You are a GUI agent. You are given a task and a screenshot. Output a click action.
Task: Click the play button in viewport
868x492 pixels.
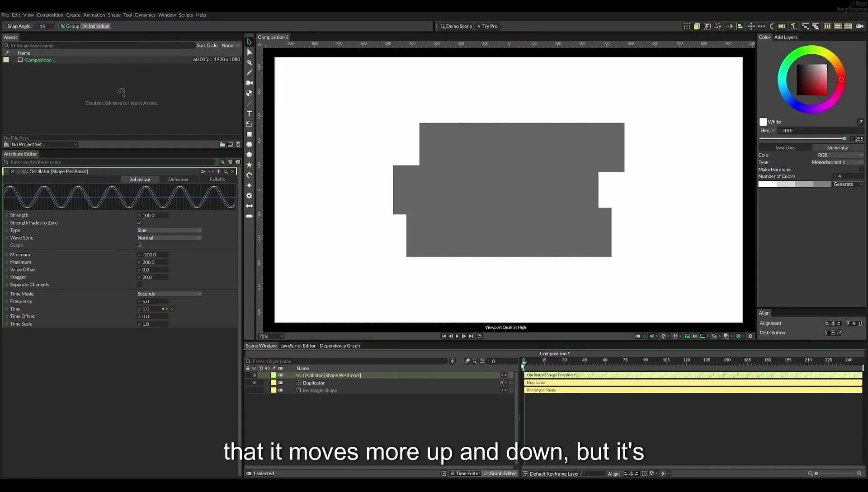(x=457, y=336)
